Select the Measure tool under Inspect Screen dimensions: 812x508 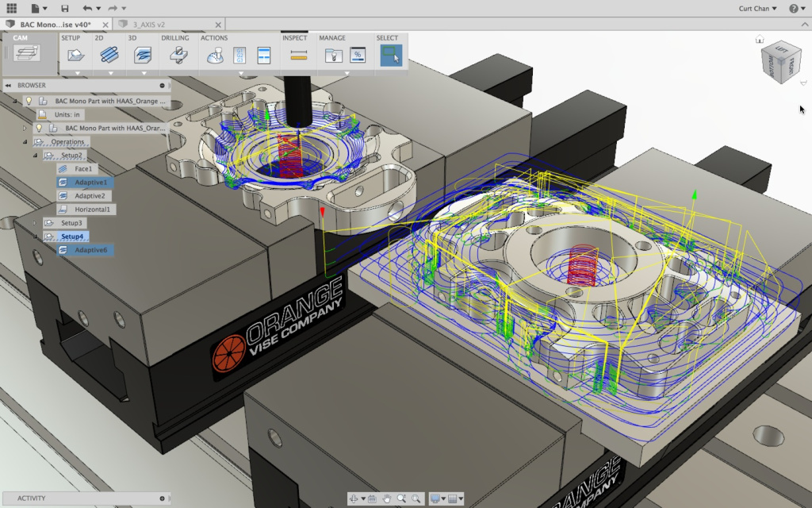click(299, 55)
